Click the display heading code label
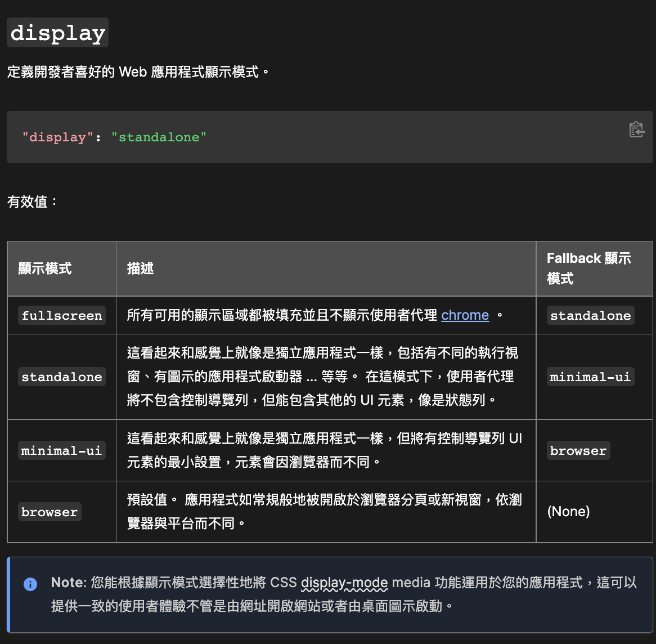This screenshot has width=656, height=644. pos(58,33)
